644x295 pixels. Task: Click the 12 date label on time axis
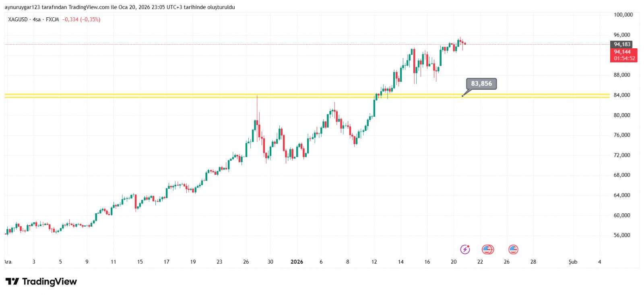[374, 262]
